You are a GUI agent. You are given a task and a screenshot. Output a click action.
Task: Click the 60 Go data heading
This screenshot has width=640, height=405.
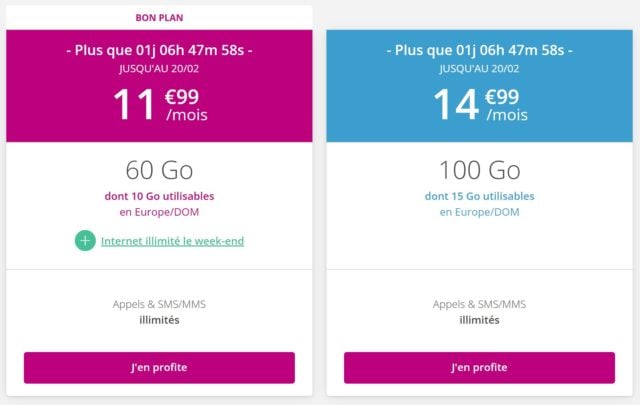point(159,169)
